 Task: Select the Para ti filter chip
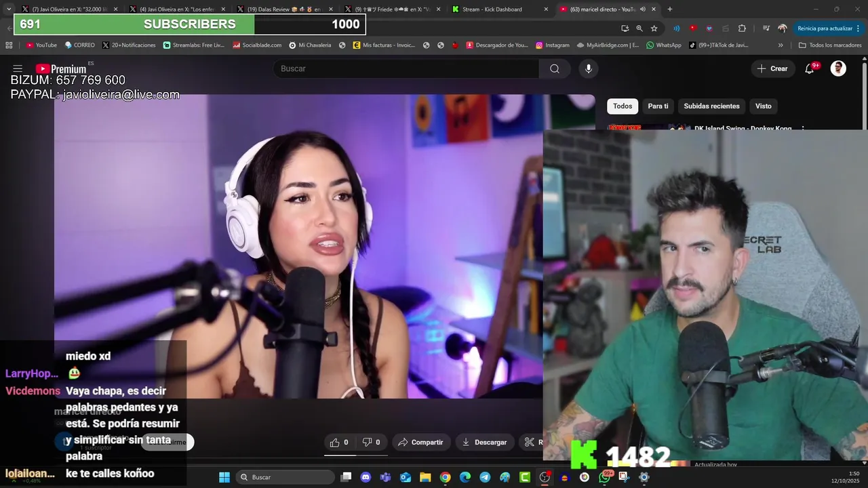(658, 106)
